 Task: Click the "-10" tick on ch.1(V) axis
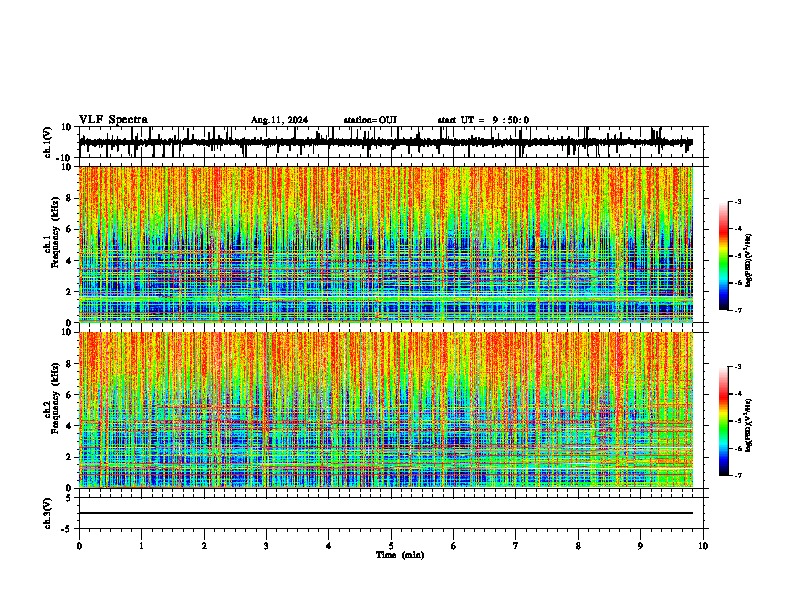pos(65,158)
